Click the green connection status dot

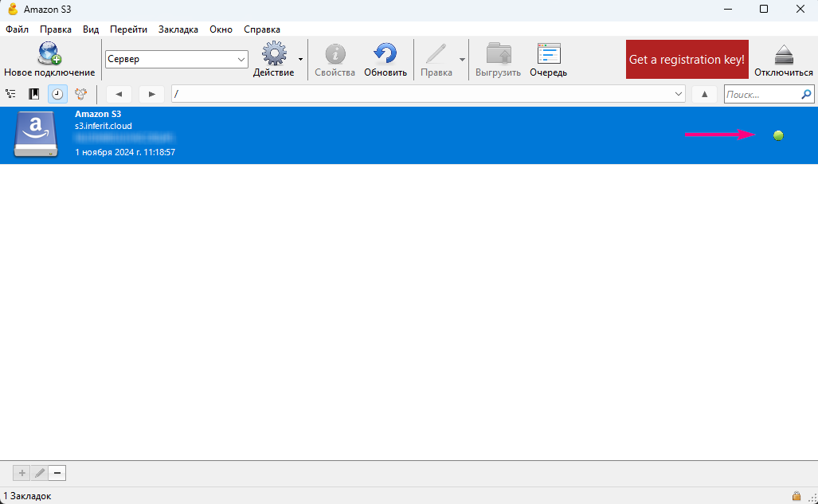pyautogui.click(x=778, y=135)
